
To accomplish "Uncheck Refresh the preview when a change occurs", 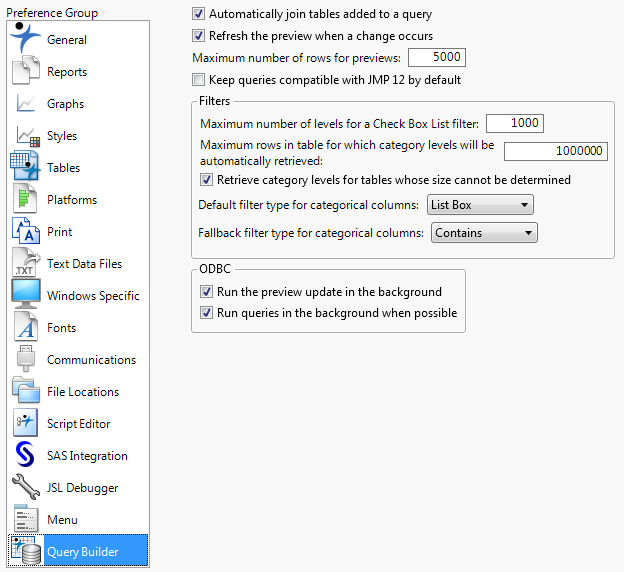I will tap(198, 35).
